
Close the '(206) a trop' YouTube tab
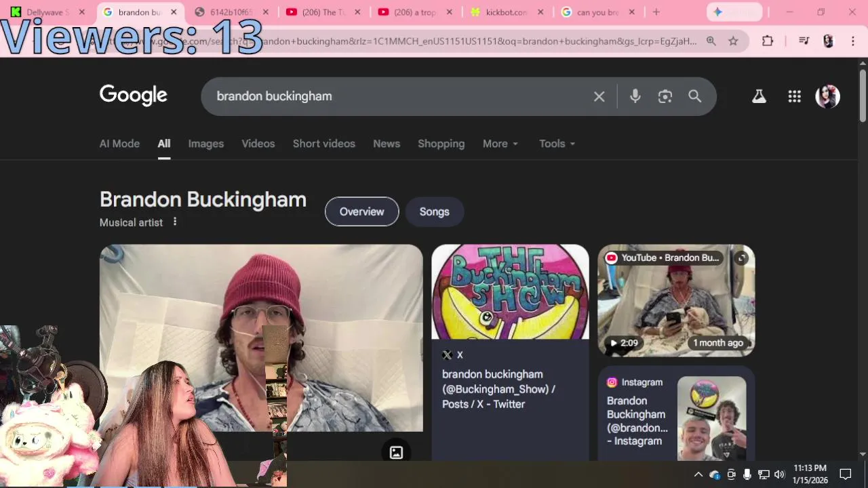[x=450, y=12]
